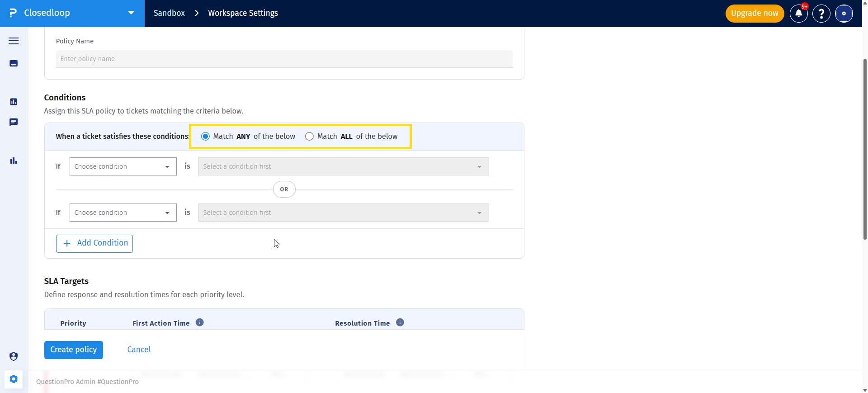Expand the Closedloop product dropdown arrow
Image resolution: width=868 pixels, height=393 pixels.
[131, 13]
